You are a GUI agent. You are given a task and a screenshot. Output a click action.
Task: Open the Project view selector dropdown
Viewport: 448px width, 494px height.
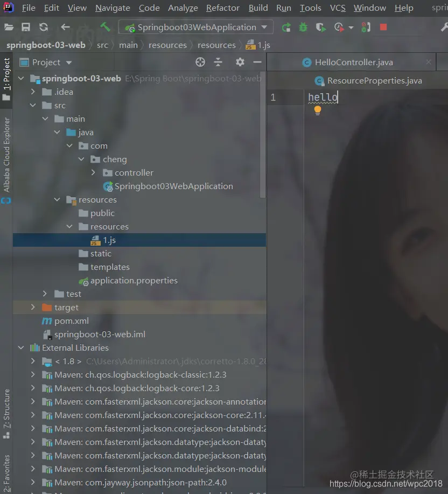coord(46,62)
